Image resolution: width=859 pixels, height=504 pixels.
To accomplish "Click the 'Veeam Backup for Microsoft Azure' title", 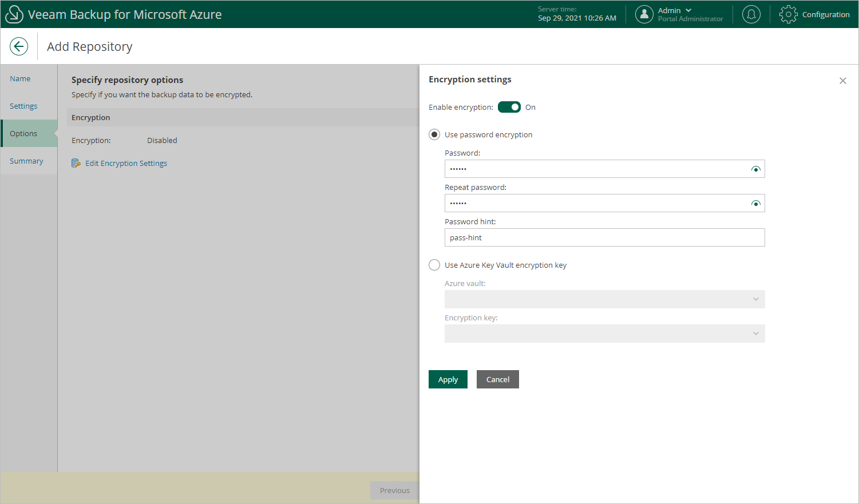I will pyautogui.click(x=125, y=14).
